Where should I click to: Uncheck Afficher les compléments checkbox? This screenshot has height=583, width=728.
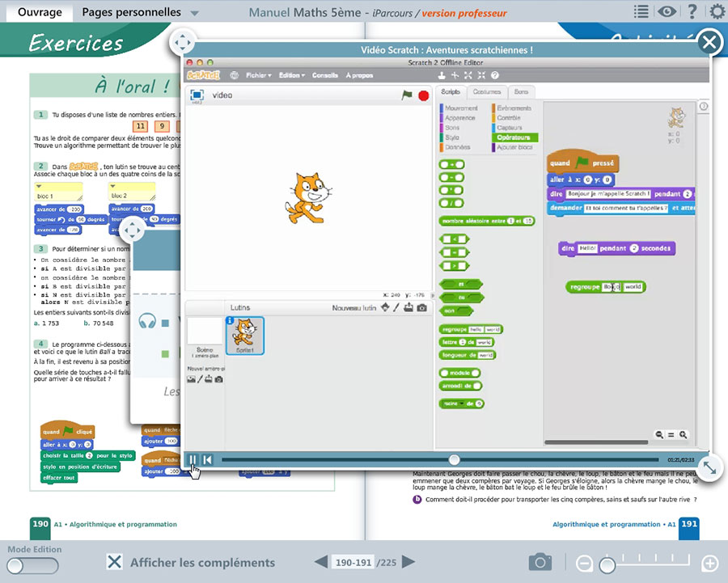pos(116,562)
